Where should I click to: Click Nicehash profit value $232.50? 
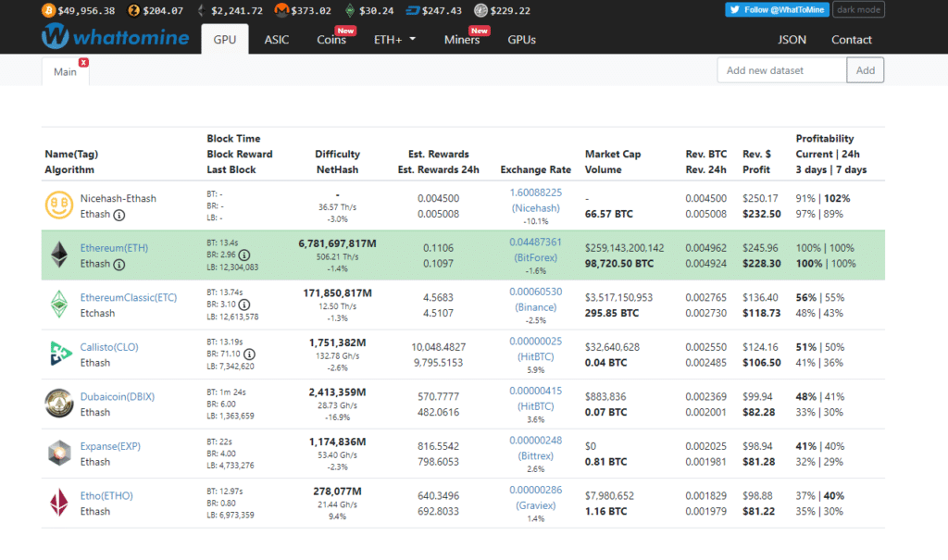coord(762,214)
